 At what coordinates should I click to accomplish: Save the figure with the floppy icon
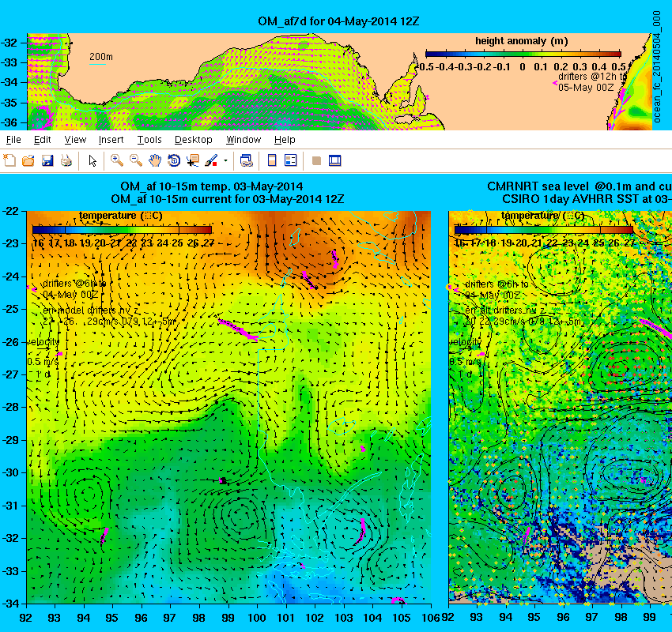pyautogui.click(x=47, y=160)
